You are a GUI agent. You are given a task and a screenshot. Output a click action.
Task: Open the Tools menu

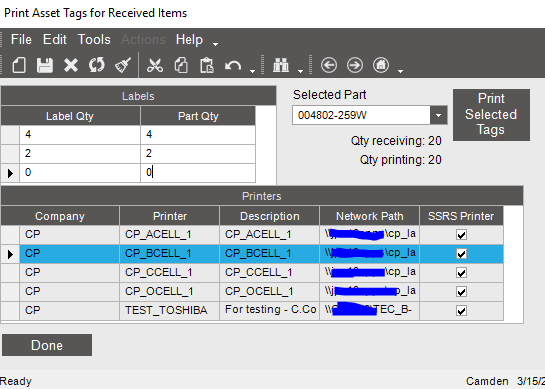pyautogui.click(x=94, y=39)
